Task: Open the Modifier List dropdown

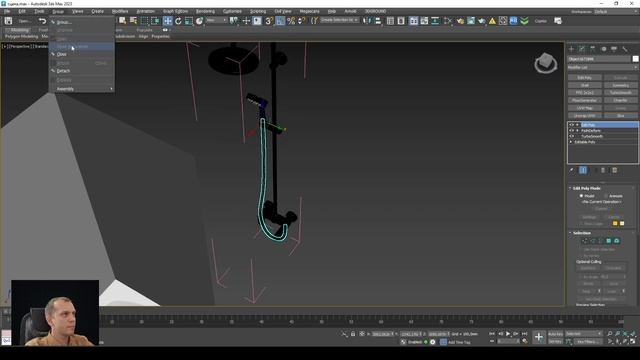Action: click(603, 67)
